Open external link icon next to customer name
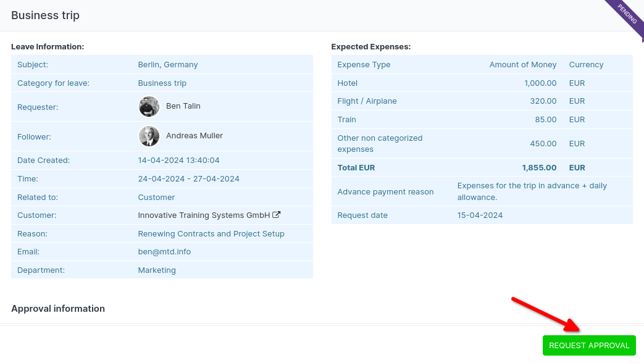This screenshot has height=363, width=644. click(277, 215)
